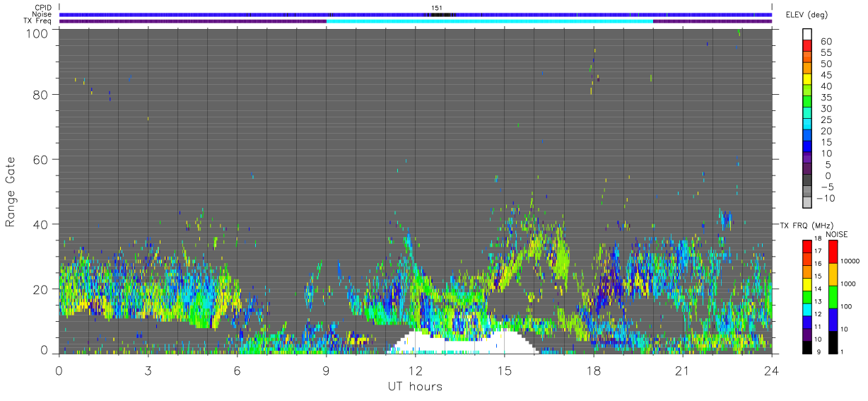Click TX FRQ colorbar label 9
This screenshot has height=401, width=868.
819,351
